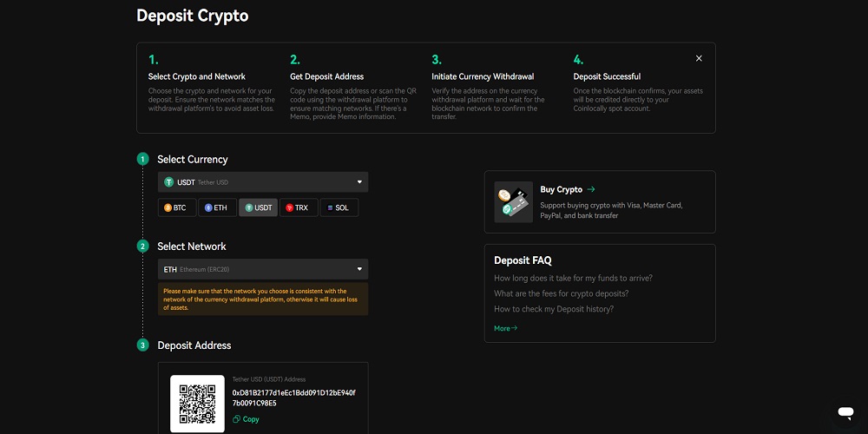Click the 'Deposit FAQ' heading
Viewport: 868px width, 434px height.
[x=523, y=260]
